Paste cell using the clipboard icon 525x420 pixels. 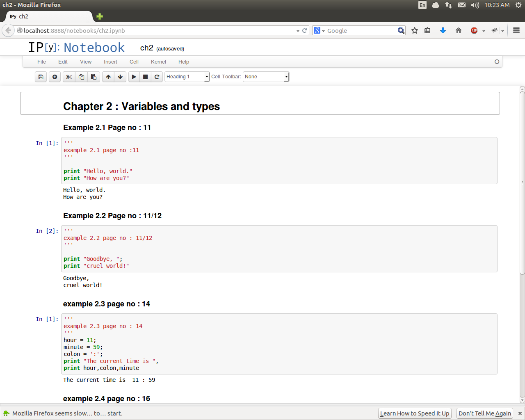pos(94,77)
